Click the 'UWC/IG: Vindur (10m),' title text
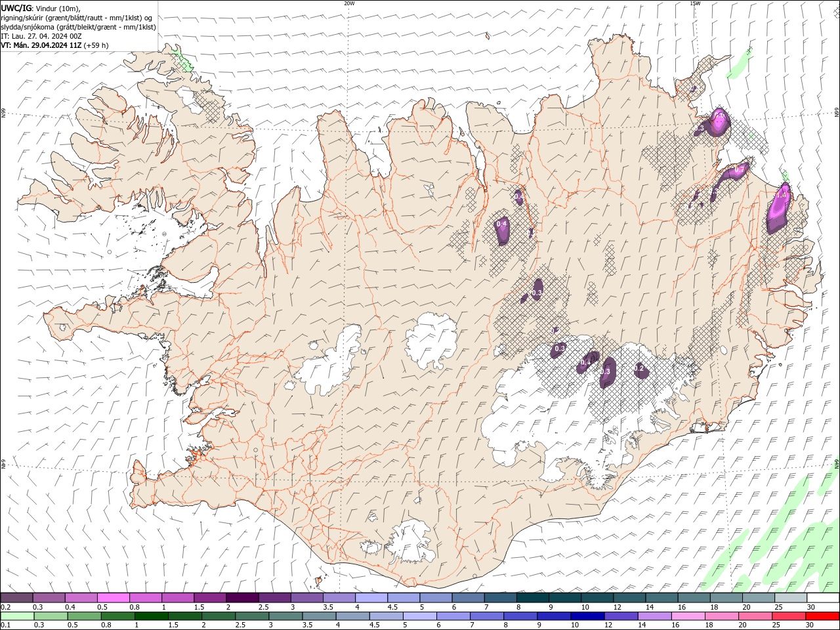 pyautogui.click(x=40, y=8)
